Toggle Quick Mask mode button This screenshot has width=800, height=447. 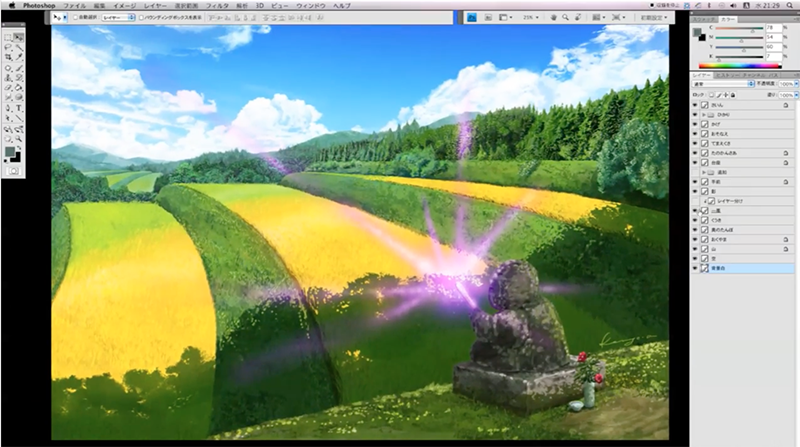[13, 171]
